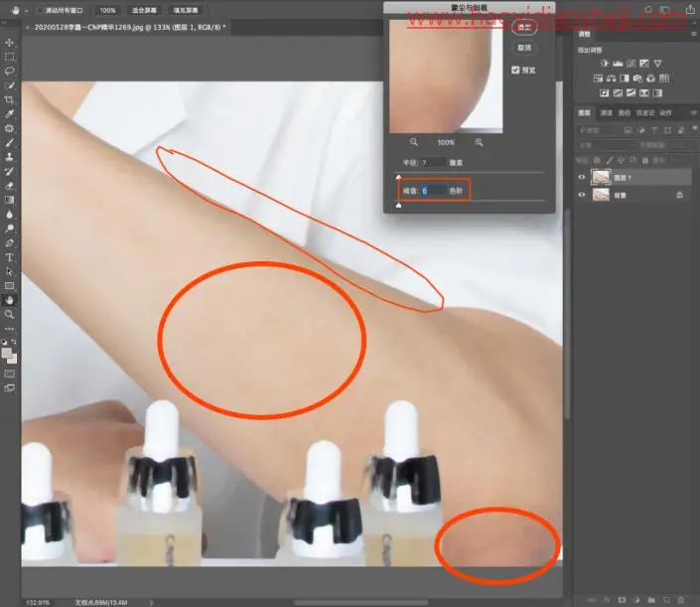Select the Pen tool

coord(9,243)
